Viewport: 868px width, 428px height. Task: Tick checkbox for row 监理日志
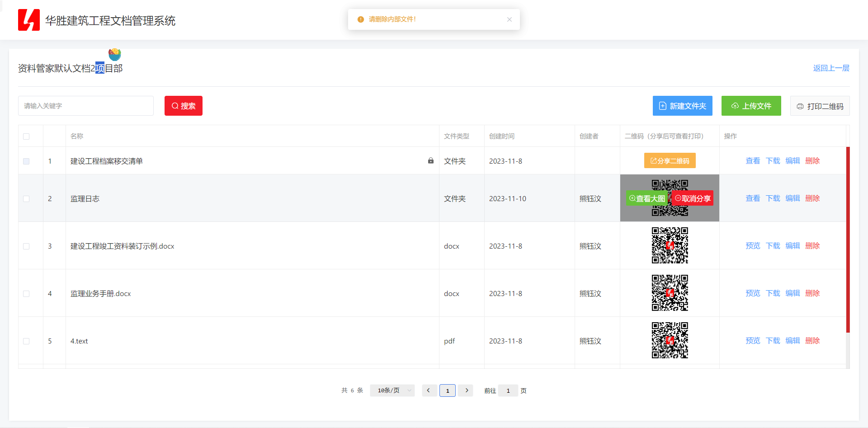(26, 199)
